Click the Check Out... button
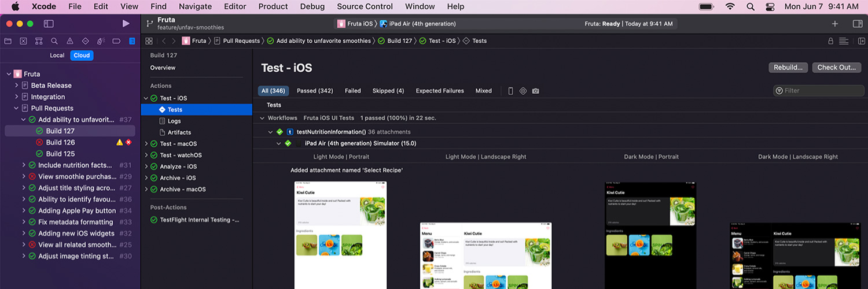This screenshot has height=289, width=868. 837,68
